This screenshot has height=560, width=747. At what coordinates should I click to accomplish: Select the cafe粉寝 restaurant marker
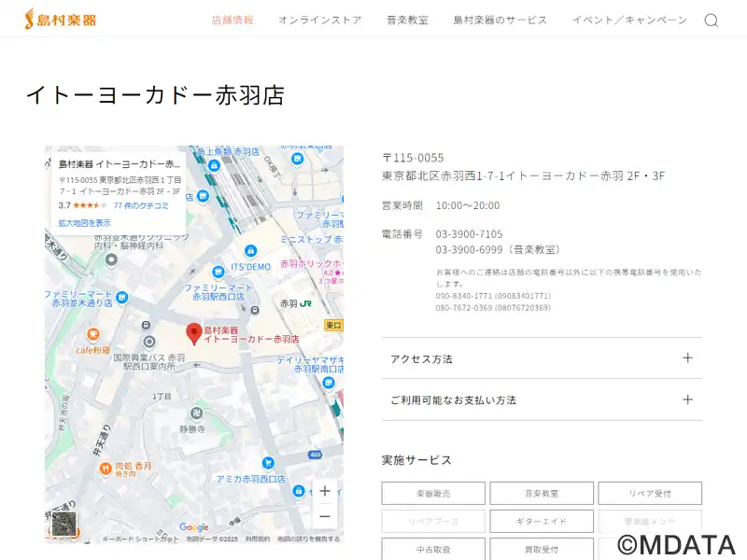[92, 334]
